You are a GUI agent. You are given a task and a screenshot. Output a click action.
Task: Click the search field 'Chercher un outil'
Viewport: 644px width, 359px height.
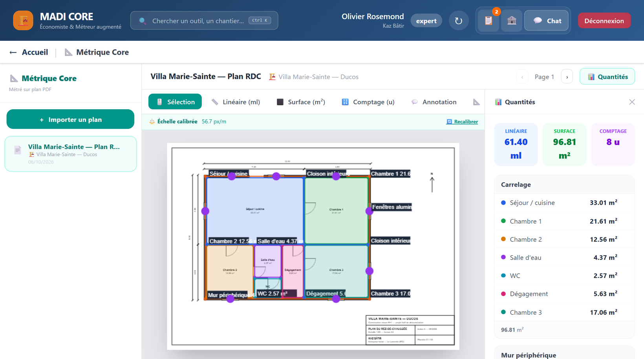click(204, 21)
